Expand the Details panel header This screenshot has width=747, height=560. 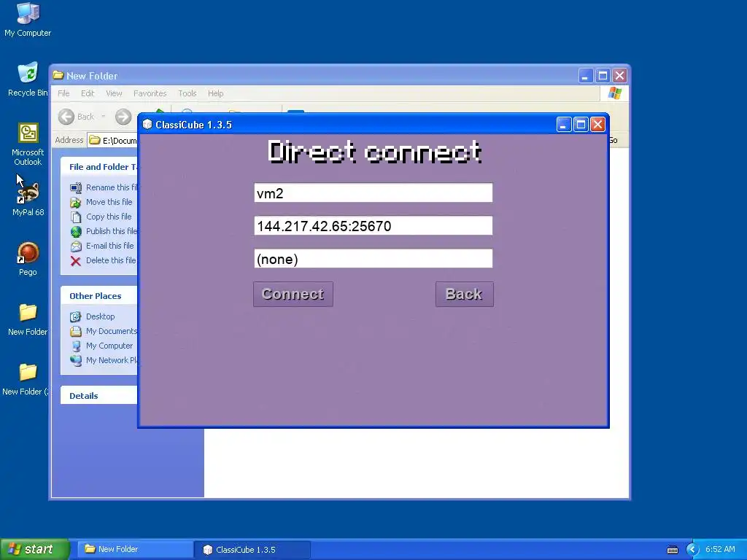[x=99, y=396]
